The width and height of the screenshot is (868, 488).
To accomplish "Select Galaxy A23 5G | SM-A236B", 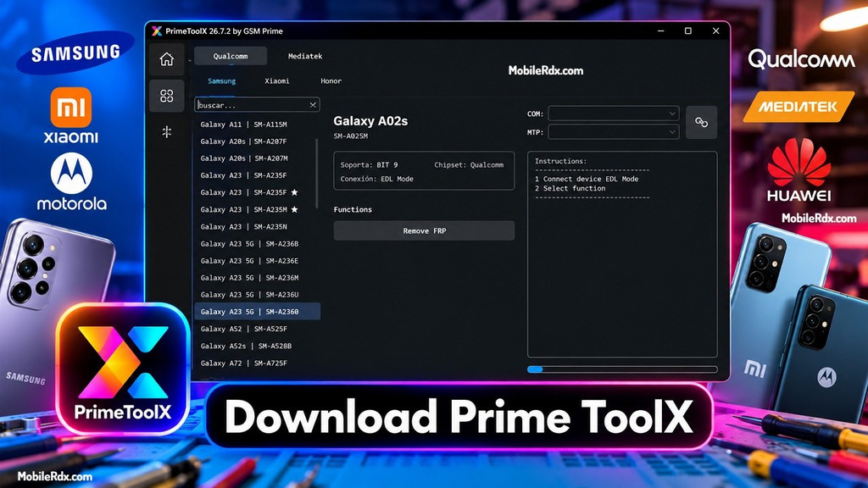I will coord(249,243).
